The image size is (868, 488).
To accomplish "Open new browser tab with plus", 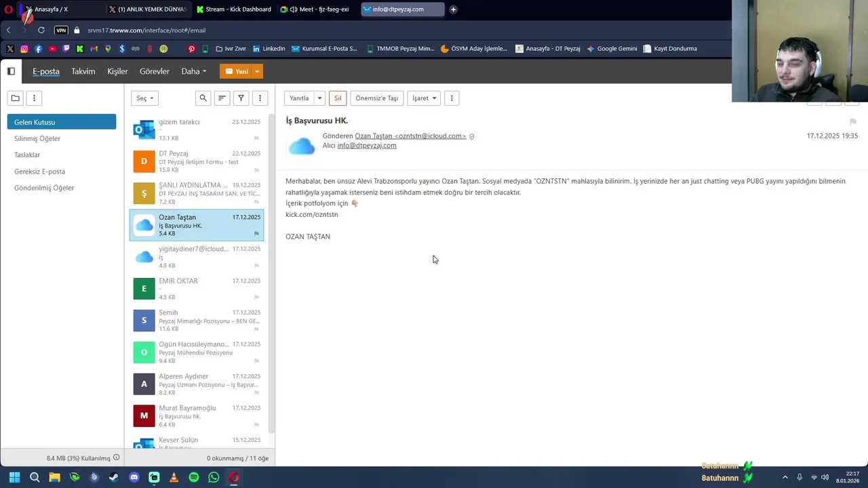I will click(x=453, y=9).
